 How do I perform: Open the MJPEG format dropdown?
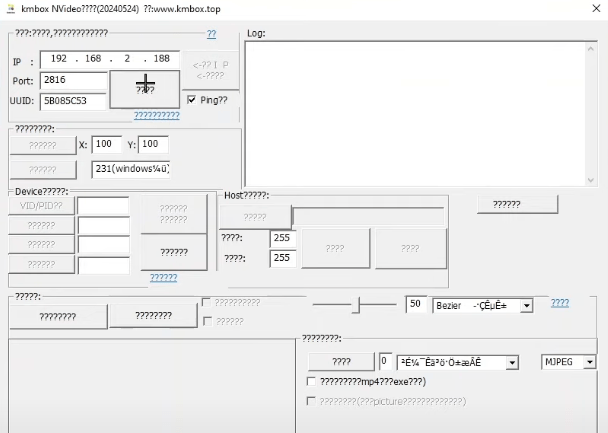(590, 362)
